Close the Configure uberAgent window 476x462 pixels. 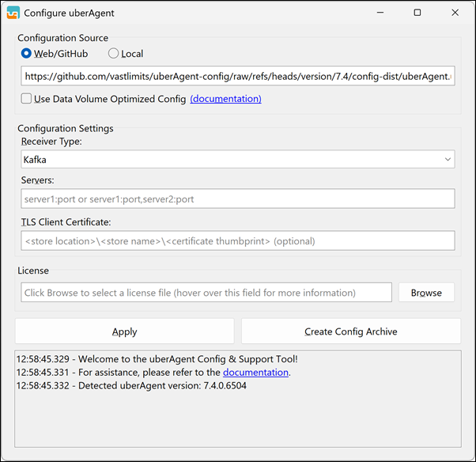pyautogui.click(x=455, y=13)
